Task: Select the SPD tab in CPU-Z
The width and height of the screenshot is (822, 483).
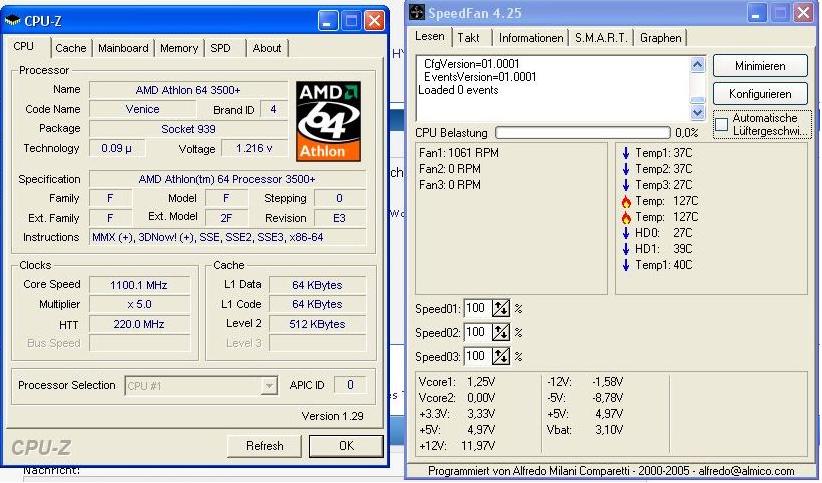Action: click(x=220, y=48)
